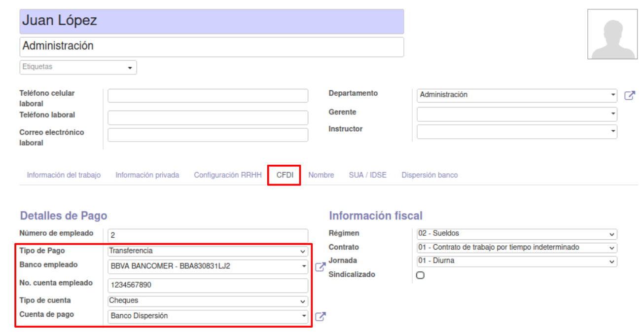
Task: Focus the No. cuenta empleado field
Action: [x=208, y=286]
